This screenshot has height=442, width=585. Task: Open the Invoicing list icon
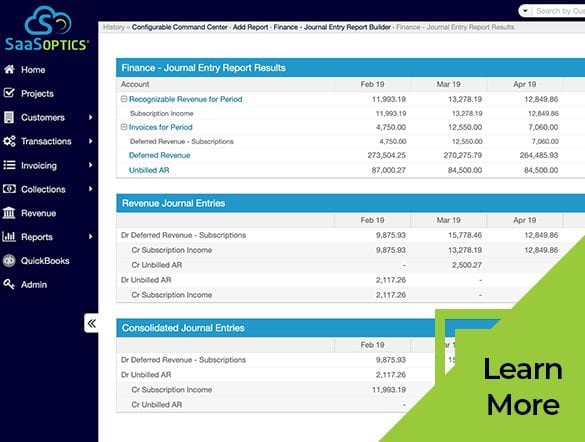click(x=9, y=165)
